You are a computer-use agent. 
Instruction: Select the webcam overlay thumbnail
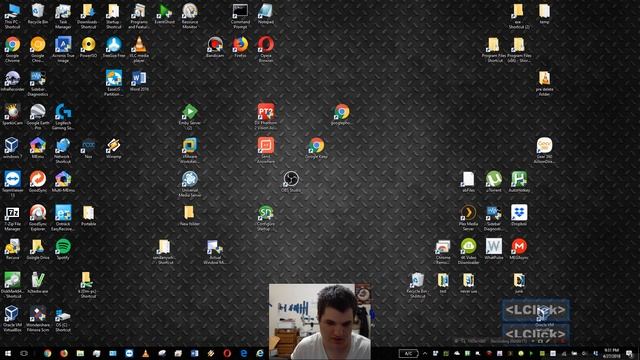tap(320, 321)
